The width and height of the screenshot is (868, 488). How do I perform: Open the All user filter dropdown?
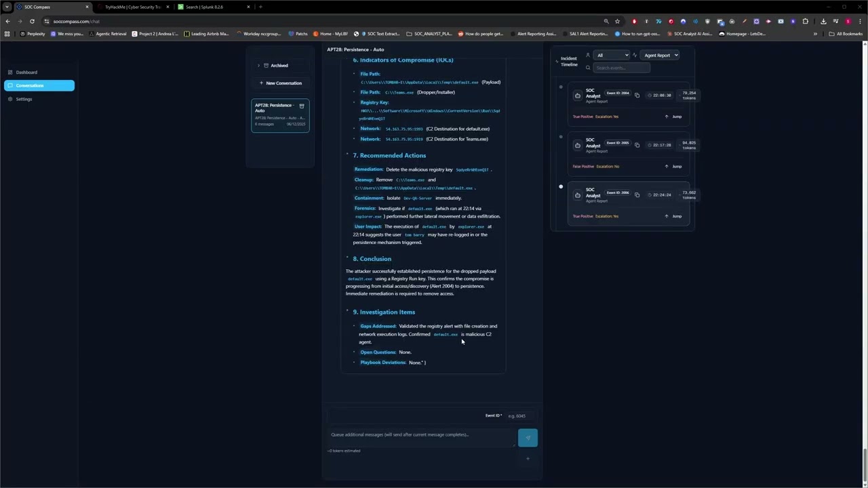point(612,55)
